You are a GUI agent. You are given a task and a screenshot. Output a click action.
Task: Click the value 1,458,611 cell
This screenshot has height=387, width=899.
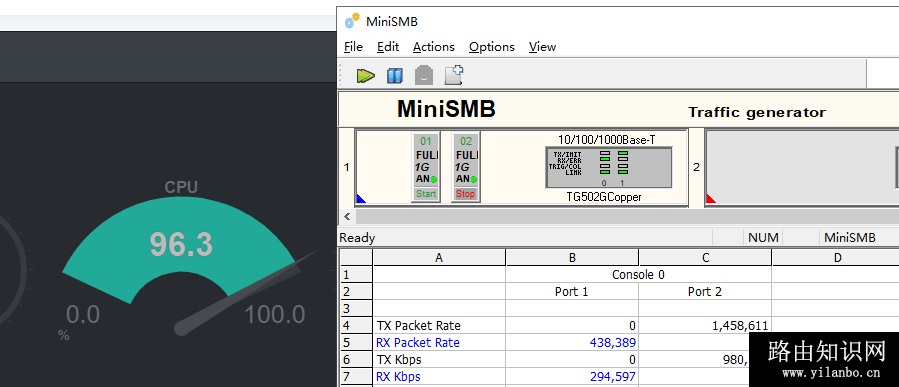pyautogui.click(x=705, y=326)
